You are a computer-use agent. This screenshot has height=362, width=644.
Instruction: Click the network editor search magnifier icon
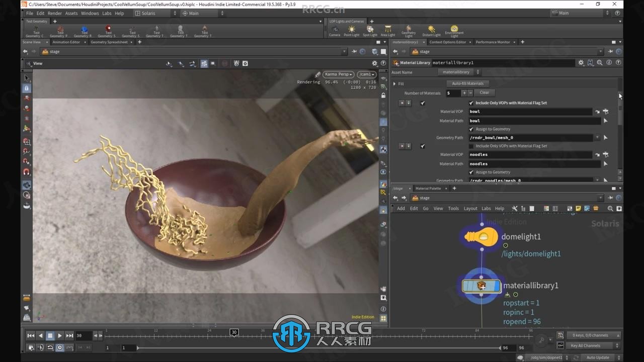coord(610,208)
